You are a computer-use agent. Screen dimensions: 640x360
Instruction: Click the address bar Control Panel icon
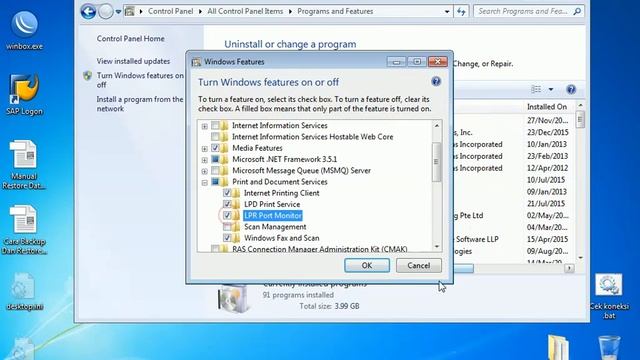tap(130, 11)
